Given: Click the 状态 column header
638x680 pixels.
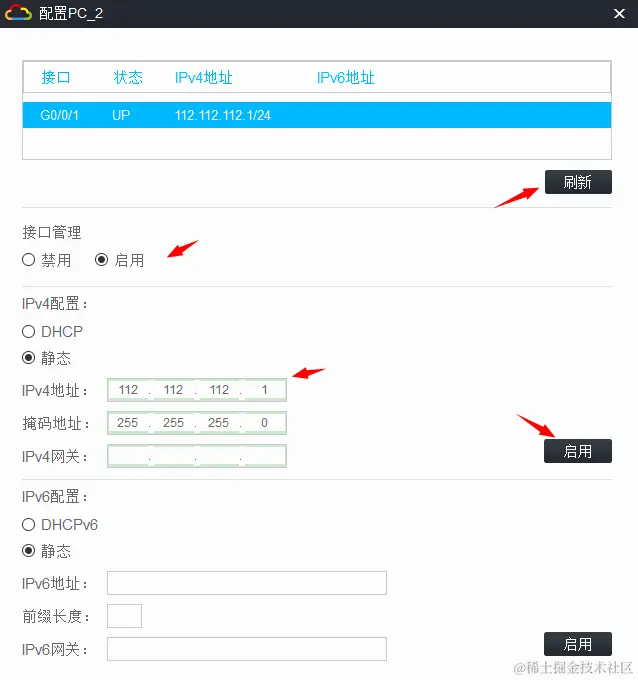Looking at the screenshot, I should coord(128,78).
